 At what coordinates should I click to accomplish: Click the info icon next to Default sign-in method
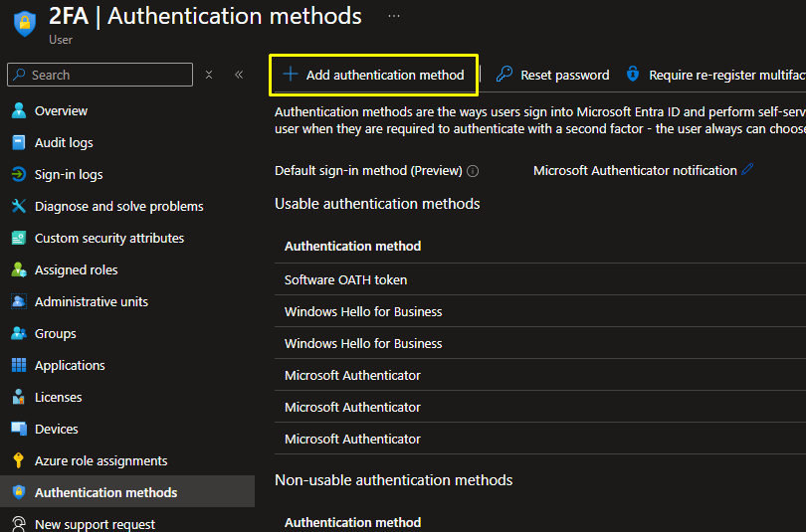[473, 171]
